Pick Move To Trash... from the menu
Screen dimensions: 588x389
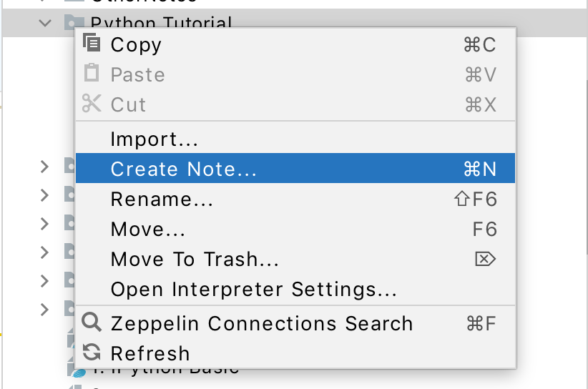click(x=195, y=259)
